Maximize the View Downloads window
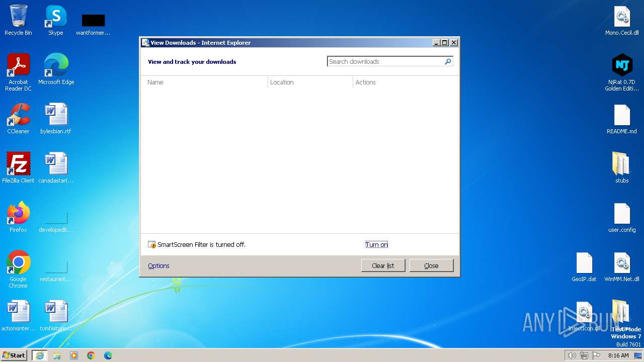644x362 pixels. point(445,43)
